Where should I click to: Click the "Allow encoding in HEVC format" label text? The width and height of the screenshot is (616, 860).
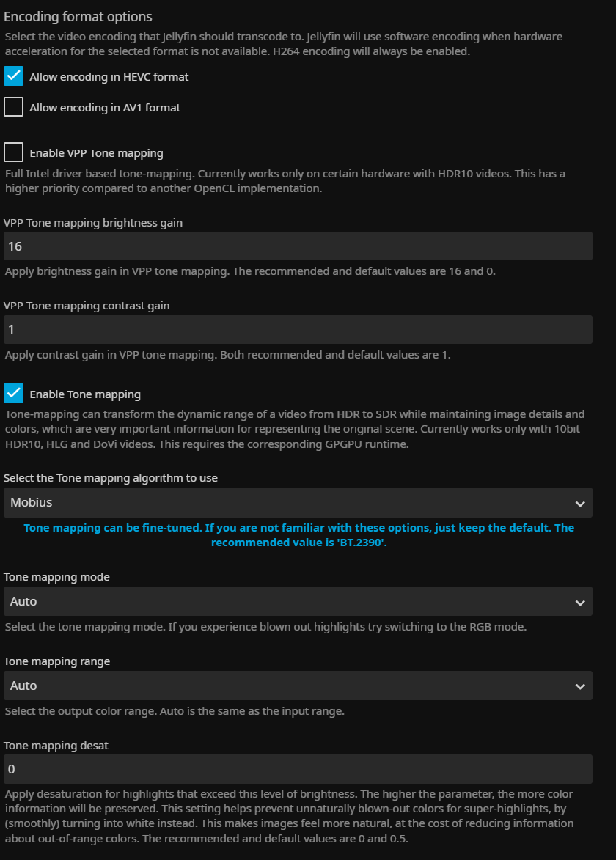pyautogui.click(x=109, y=77)
